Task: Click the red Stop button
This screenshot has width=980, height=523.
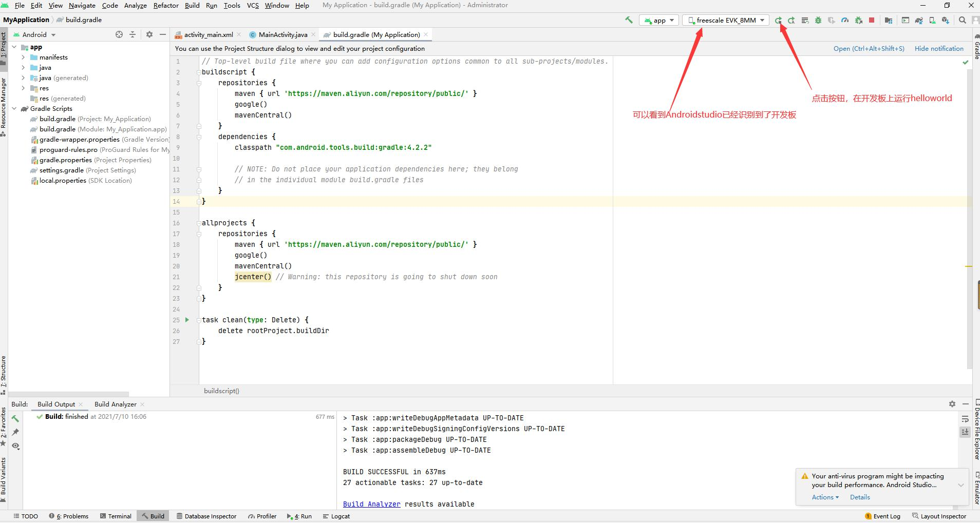Action: click(x=872, y=20)
